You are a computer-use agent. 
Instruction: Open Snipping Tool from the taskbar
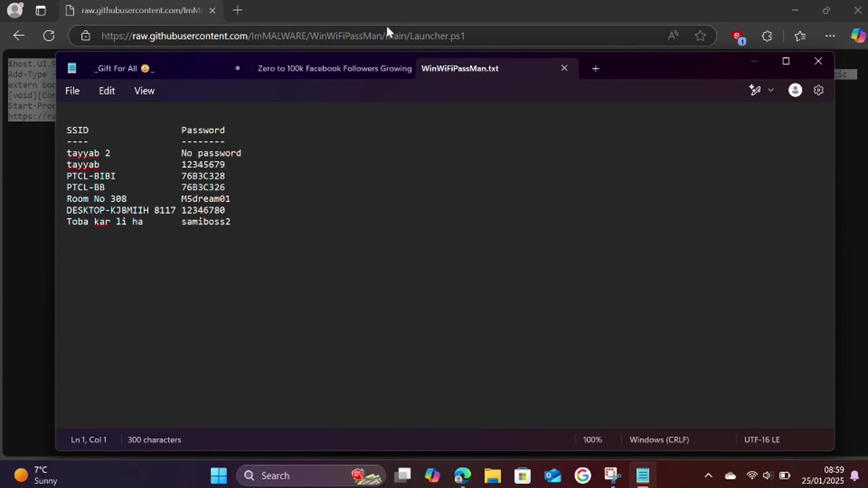pyautogui.click(x=612, y=475)
